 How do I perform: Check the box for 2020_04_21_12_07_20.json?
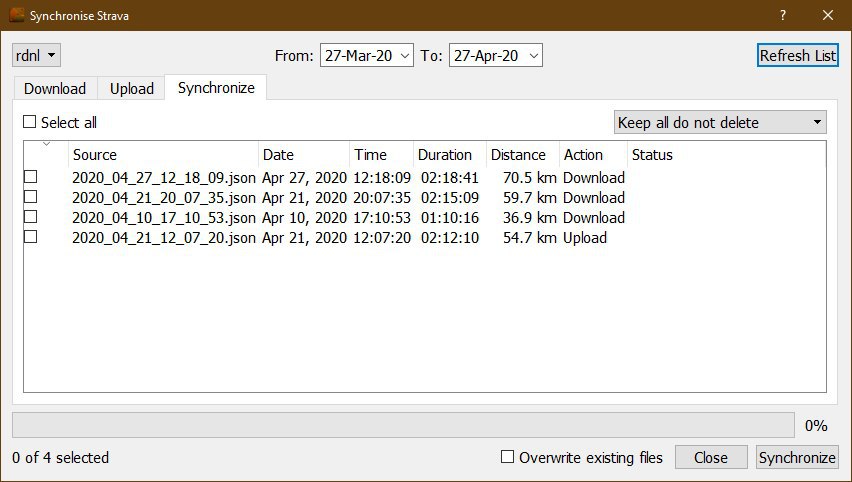[x=30, y=237]
